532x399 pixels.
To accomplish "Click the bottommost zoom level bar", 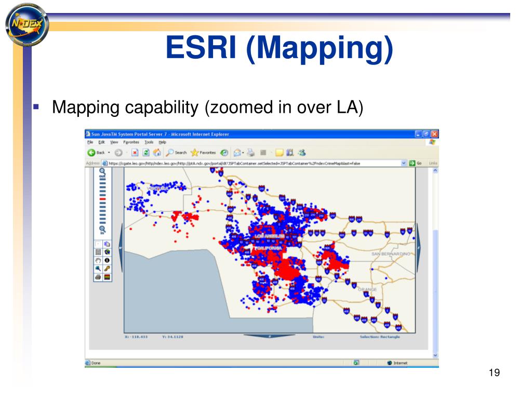I will pyautogui.click(x=102, y=222).
